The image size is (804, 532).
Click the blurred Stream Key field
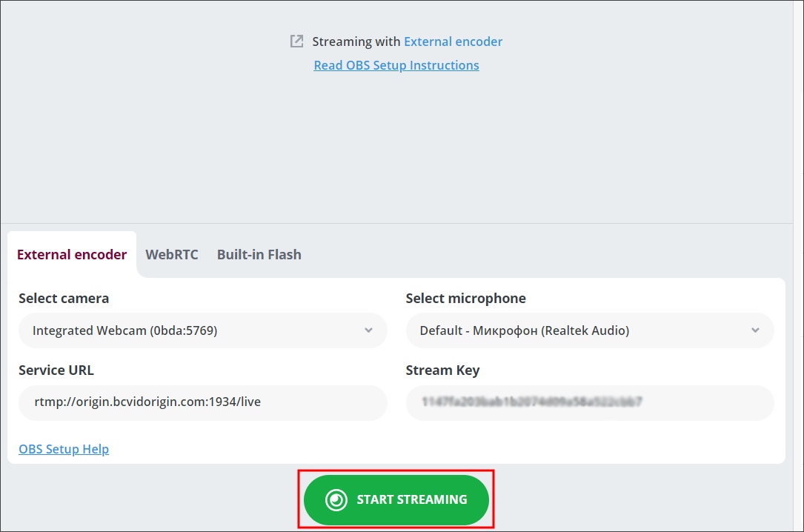click(x=590, y=402)
